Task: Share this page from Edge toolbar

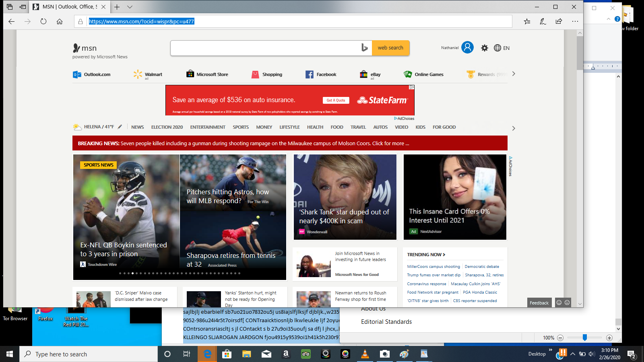Action: 559,22
